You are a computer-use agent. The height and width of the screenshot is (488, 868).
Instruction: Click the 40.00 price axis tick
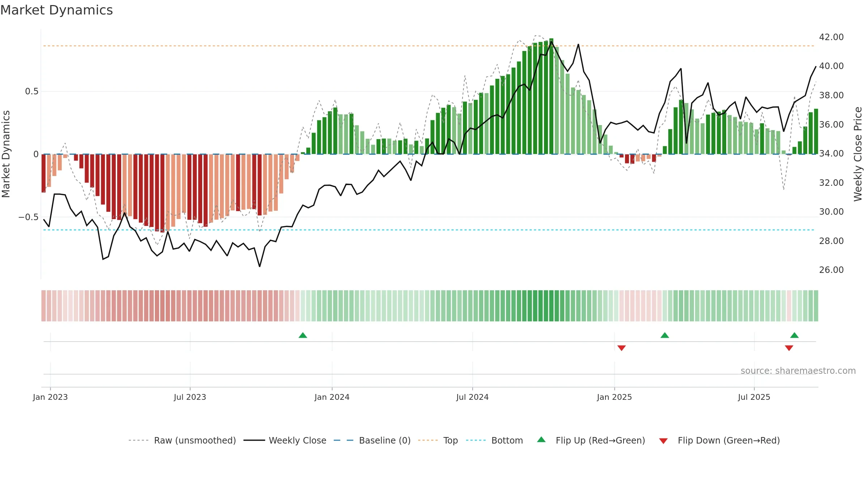click(x=831, y=66)
